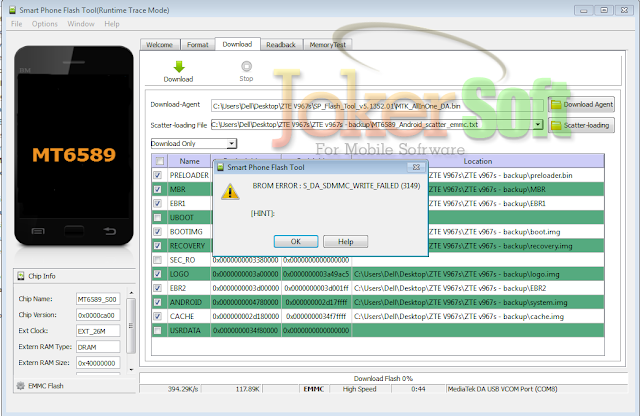640x416 pixels.
Task: Switch to the Welcome tab
Action: click(x=160, y=44)
